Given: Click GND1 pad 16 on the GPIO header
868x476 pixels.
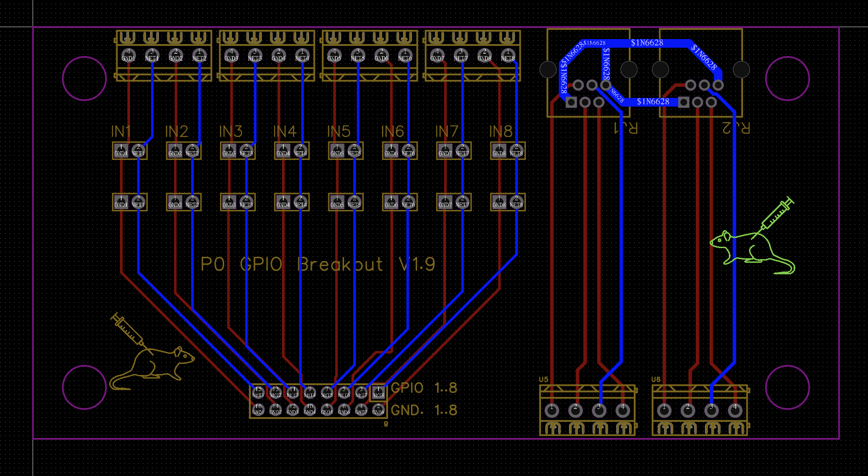Looking at the screenshot, I should [x=258, y=409].
